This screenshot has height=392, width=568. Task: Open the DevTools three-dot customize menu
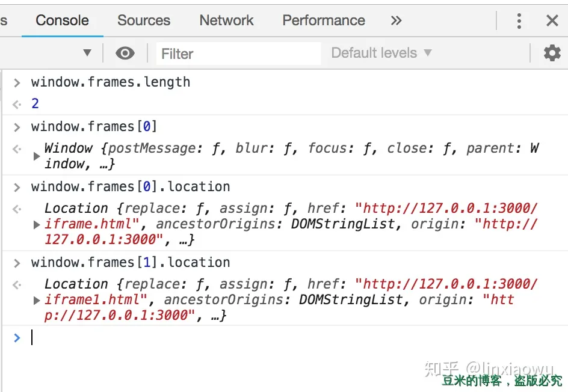(x=519, y=20)
